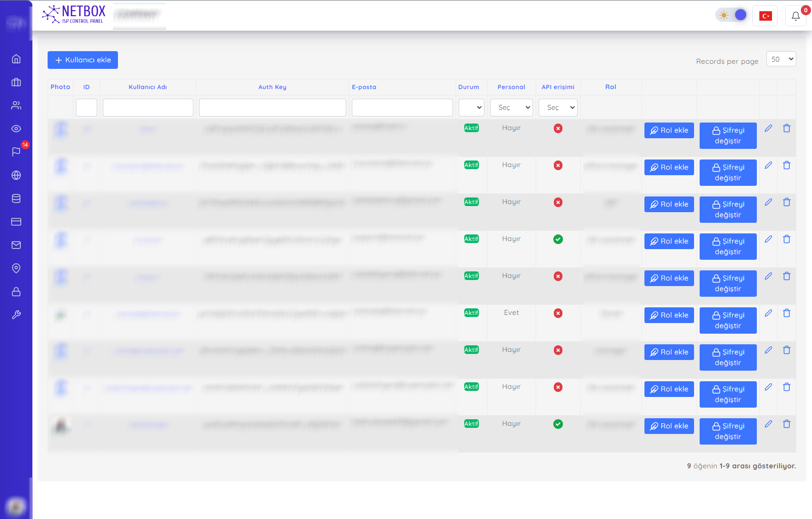Click the wrench settings sidebar icon
The height and width of the screenshot is (519, 812).
16,315
